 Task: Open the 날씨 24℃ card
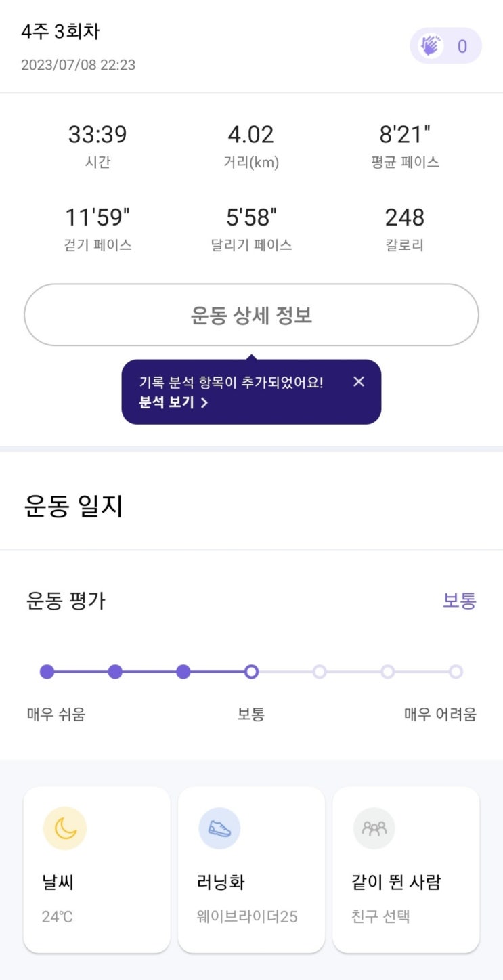(x=97, y=870)
